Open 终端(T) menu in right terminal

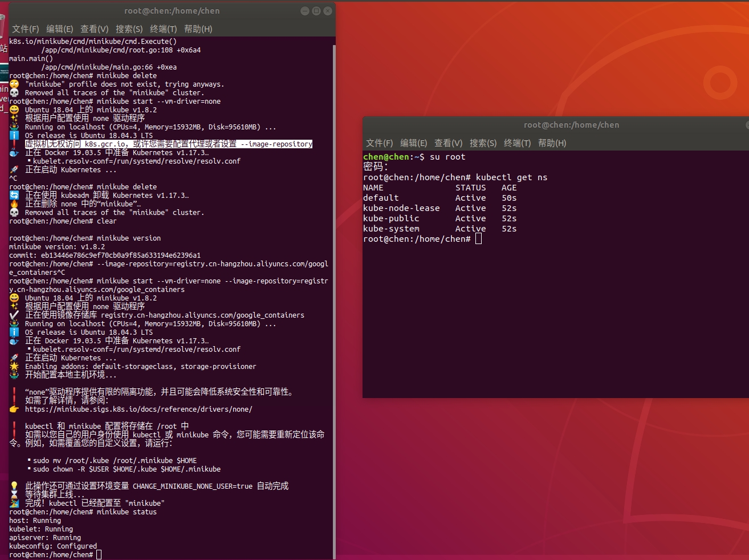pyautogui.click(x=518, y=143)
